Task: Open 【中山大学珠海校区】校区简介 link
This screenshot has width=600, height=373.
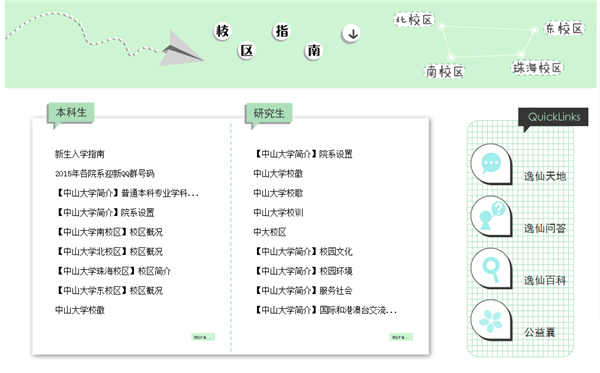Action: point(113,271)
